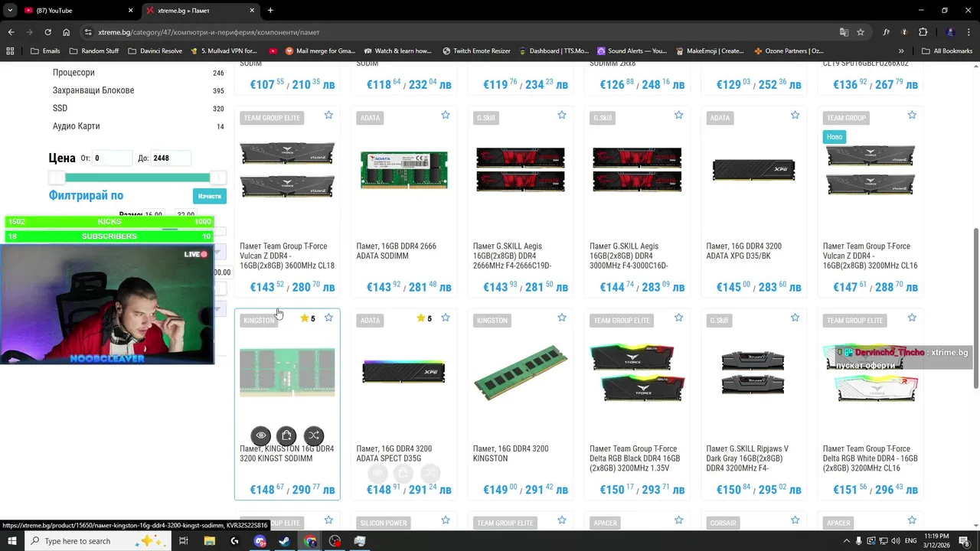
Task: Open Памет, 16G DDR4 3200 KINGSTON link
Action: (511, 454)
